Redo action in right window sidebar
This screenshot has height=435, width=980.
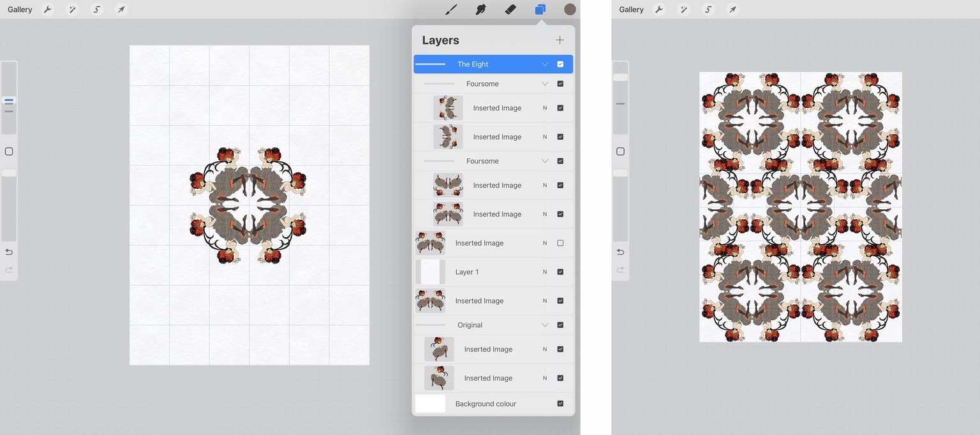(x=620, y=270)
